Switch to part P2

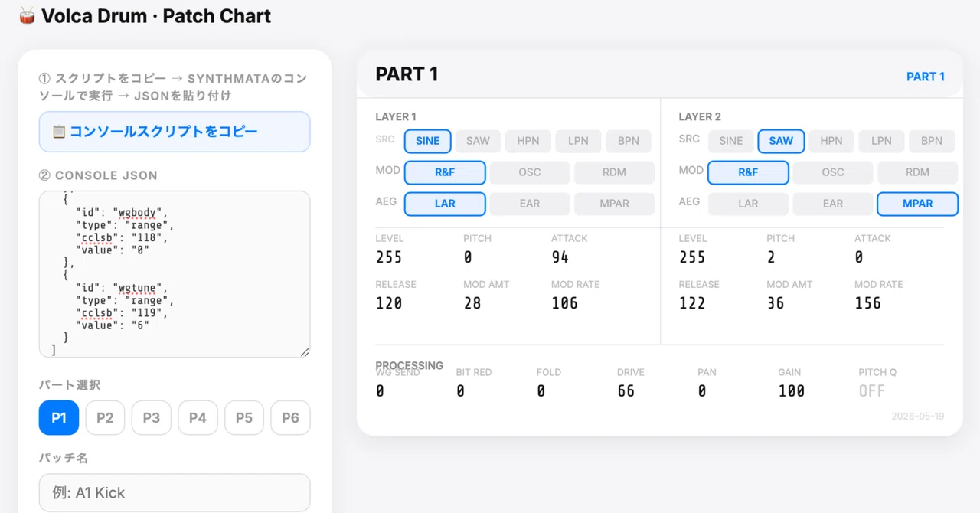(105, 418)
